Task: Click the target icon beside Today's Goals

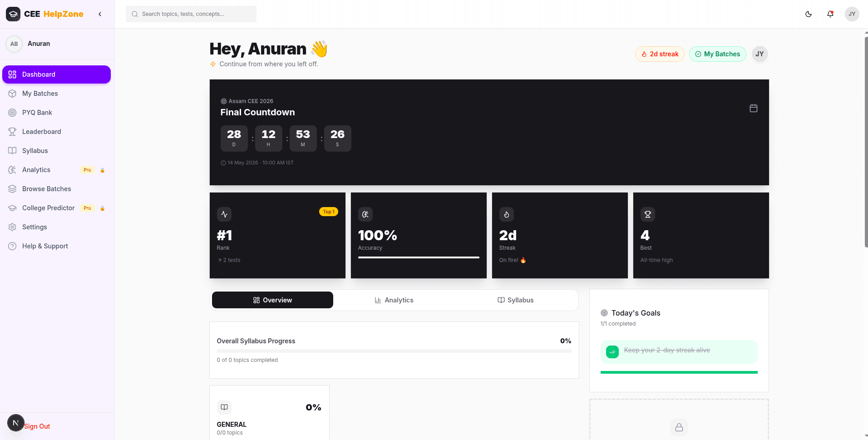Action: pos(604,313)
